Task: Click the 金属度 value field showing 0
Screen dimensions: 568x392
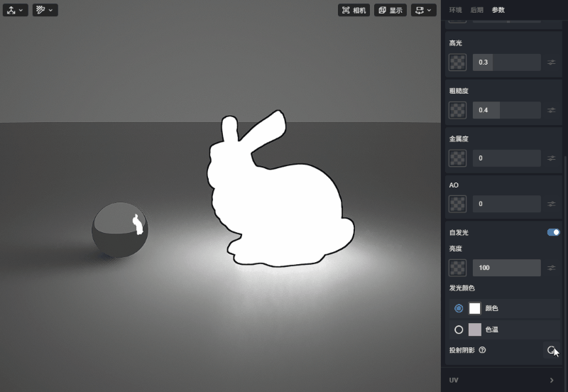Action: [506, 158]
